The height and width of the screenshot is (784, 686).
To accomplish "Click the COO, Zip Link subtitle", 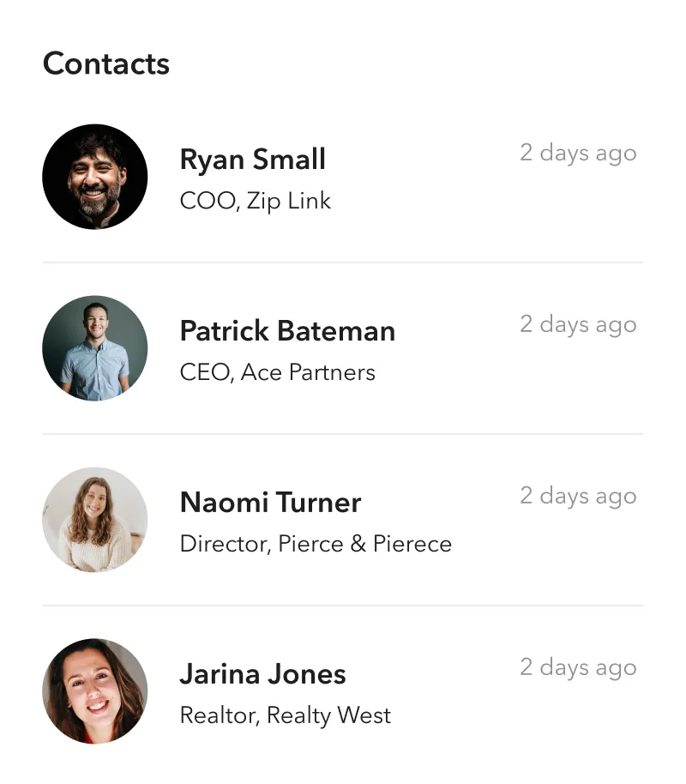I will click(255, 201).
